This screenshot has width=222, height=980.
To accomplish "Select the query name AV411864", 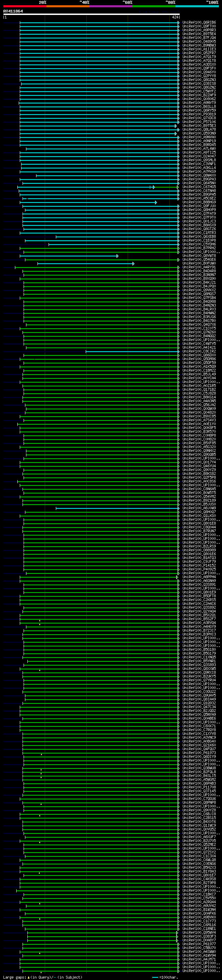I will pyautogui.click(x=13, y=11).
